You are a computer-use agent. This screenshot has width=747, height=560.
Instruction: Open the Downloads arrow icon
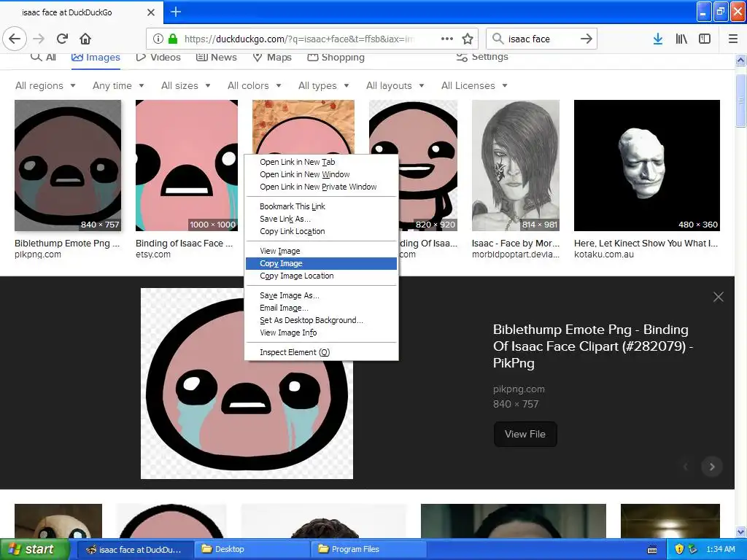(658, 39)
